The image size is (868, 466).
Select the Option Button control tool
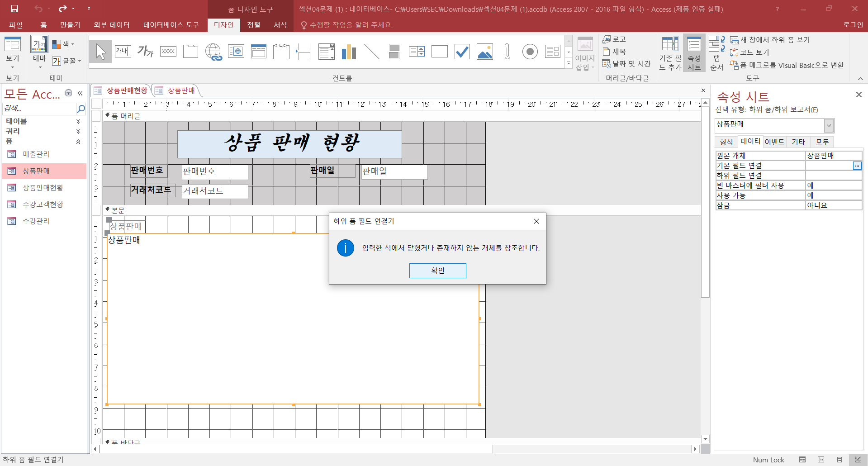(530, 52)
